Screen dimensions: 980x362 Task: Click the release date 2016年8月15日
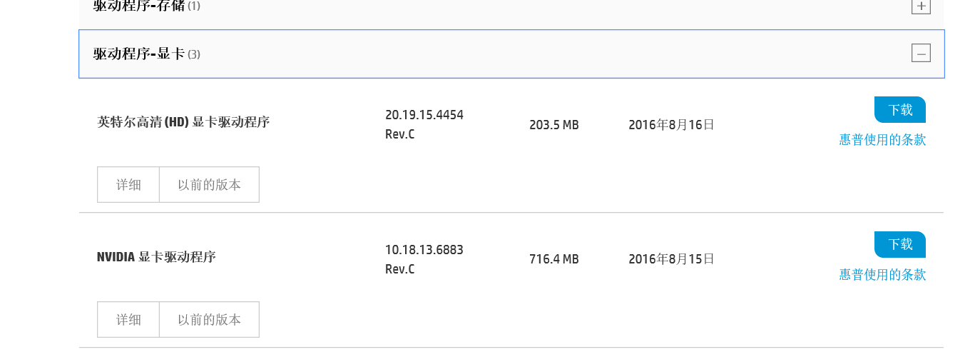pos(671,259)
